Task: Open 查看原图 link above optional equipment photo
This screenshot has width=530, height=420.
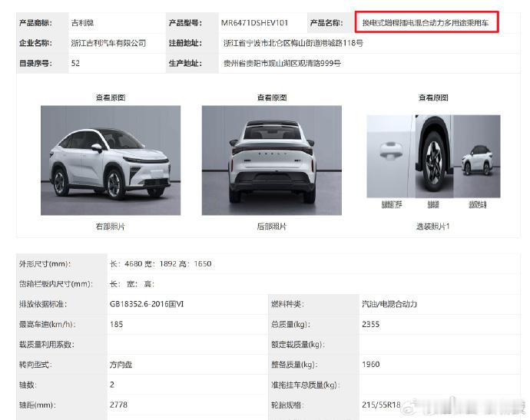Action: coord(433,98)
